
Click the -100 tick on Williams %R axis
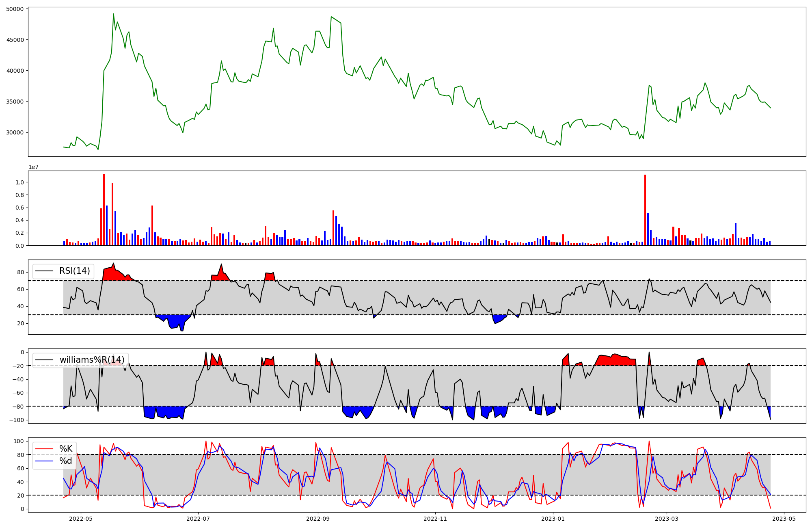(x=16, y=420)
